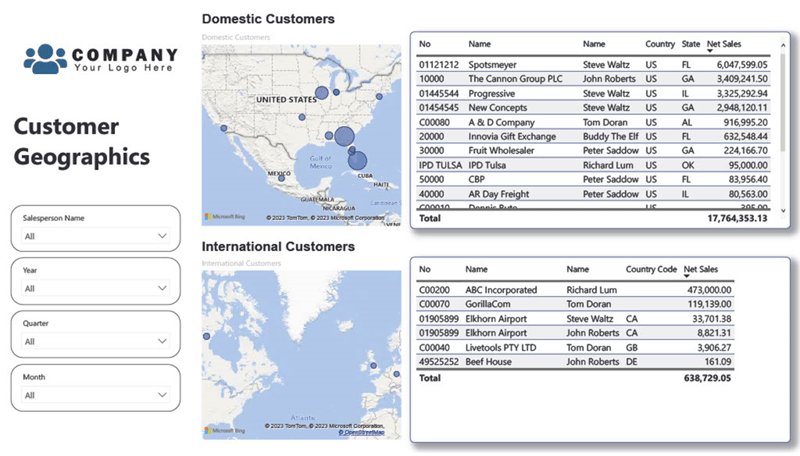
Task: Sort domestic table by State column header
Action: point(690,44)
